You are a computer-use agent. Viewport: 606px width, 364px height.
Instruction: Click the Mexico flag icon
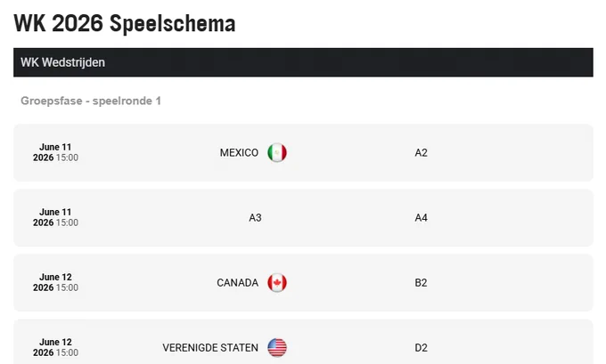(x=277, y=153)
